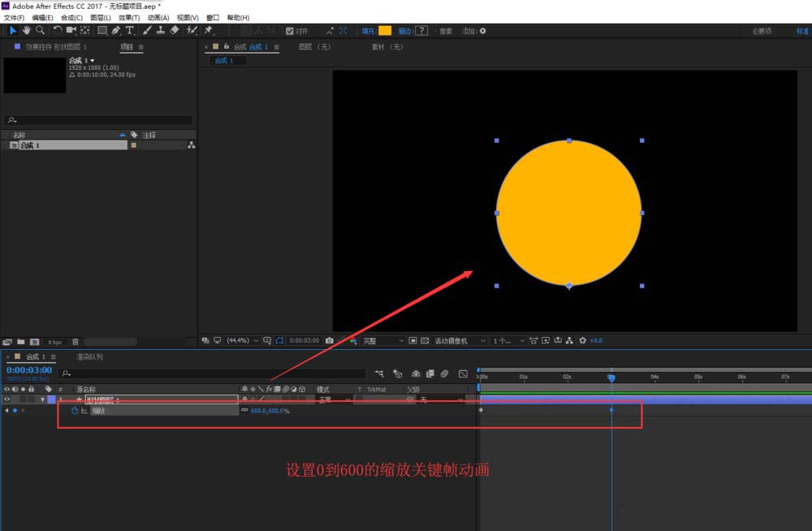This screenshot has height=531, width=812.
Task: Click the scale keyframe at the playhead
Action: click(611, 410)
